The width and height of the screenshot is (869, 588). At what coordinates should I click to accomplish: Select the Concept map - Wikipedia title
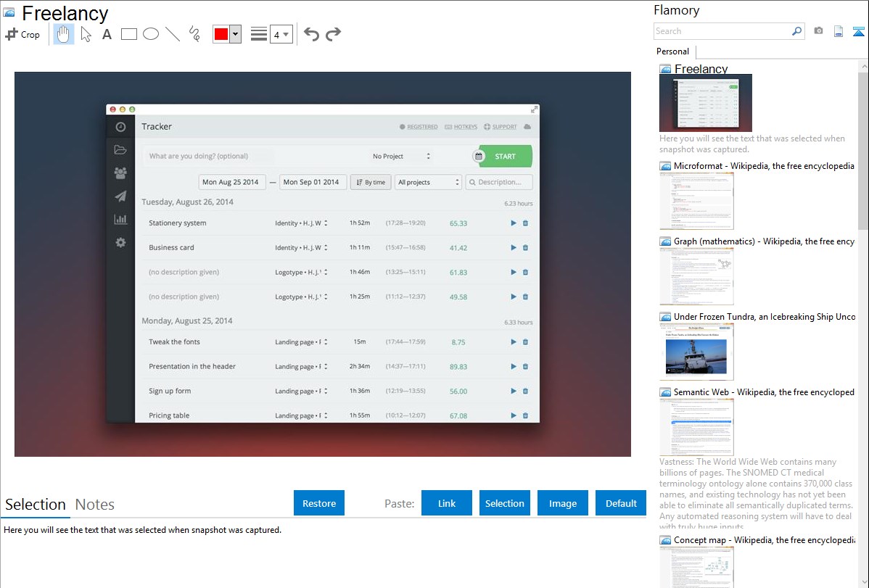coord(764,539)
